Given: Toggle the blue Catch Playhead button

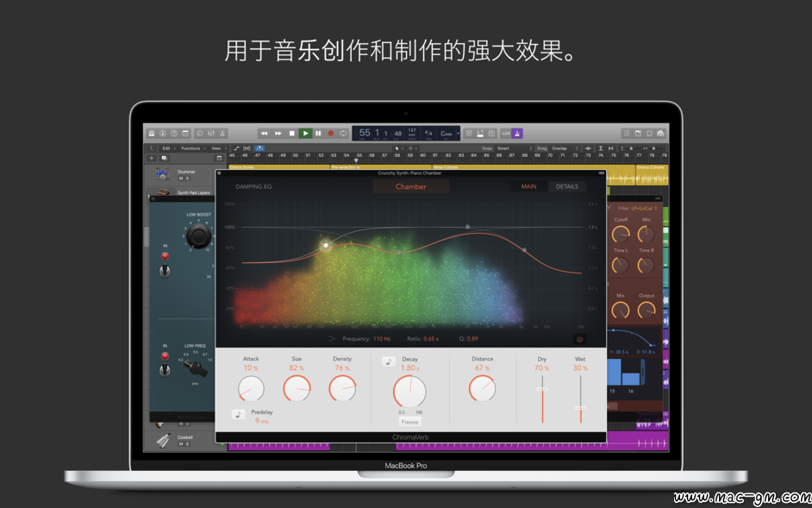Looking at the screenshot, I should pos(259,148).
